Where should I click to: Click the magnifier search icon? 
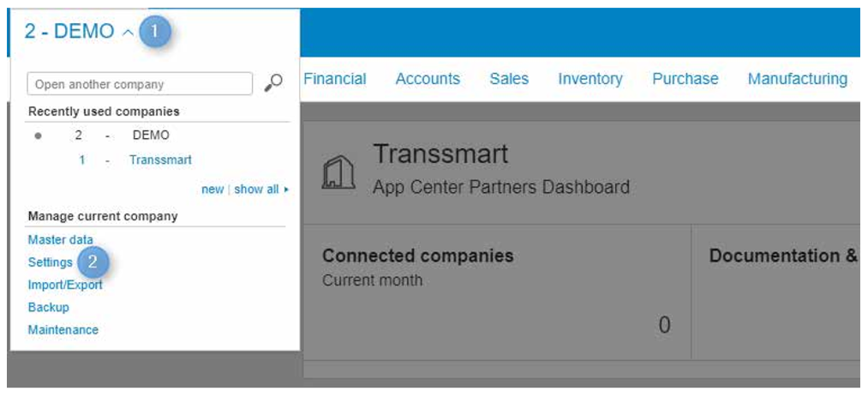[273, 83]
